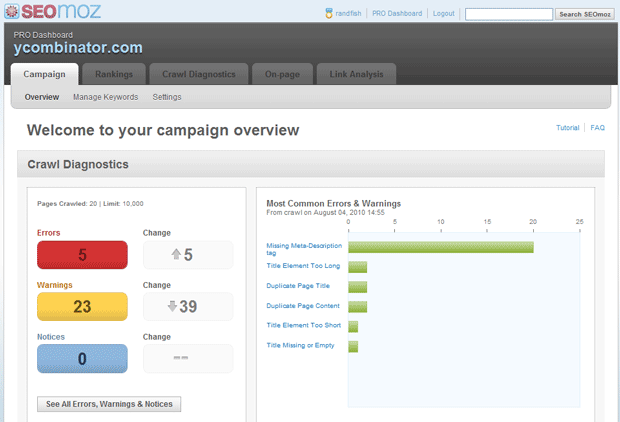
Task: Click the red Errors count box
Action: tap(82, 255)
